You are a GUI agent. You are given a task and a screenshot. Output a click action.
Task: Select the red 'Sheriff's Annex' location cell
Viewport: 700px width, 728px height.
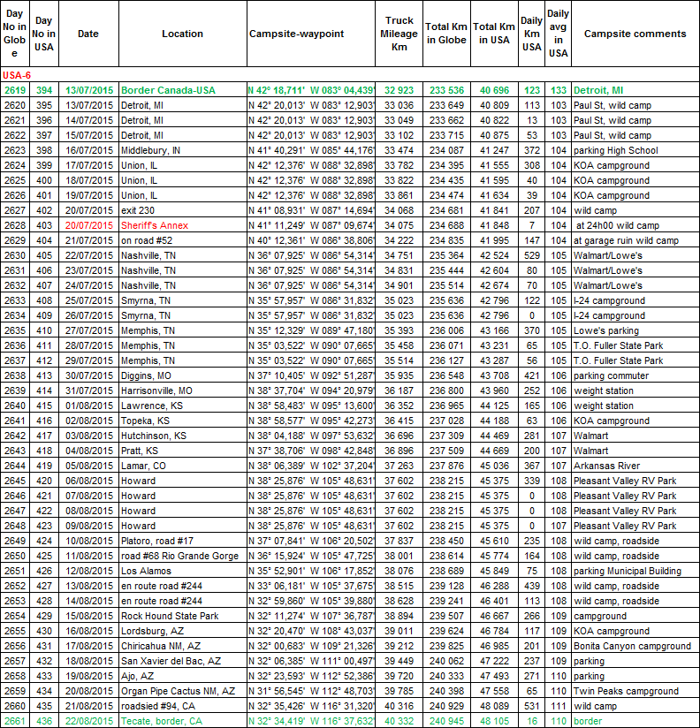[x=153, y=225]
